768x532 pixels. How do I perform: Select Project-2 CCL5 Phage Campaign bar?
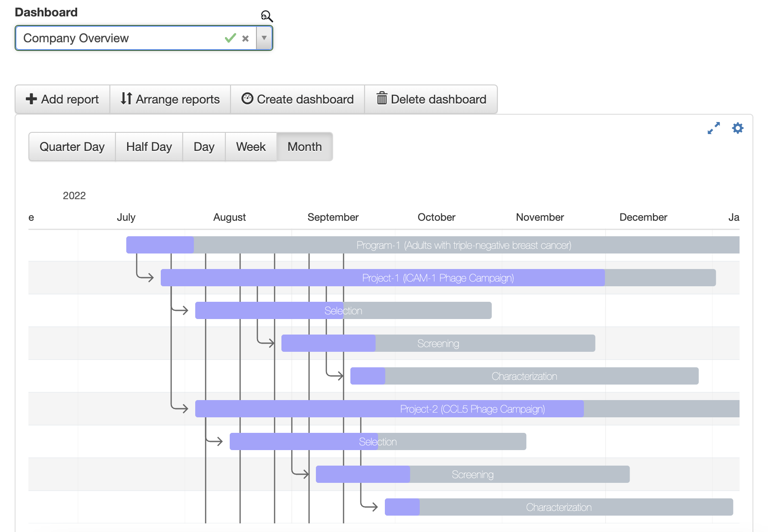coord(472,409)
